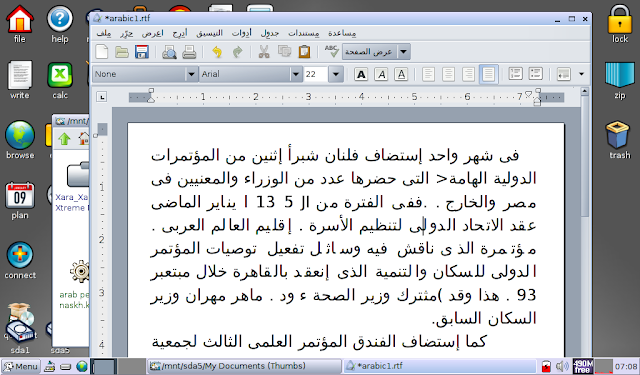Click the green up arrow in file manager window
Viewport: 640px width, 375px height.
pos(64,139)
